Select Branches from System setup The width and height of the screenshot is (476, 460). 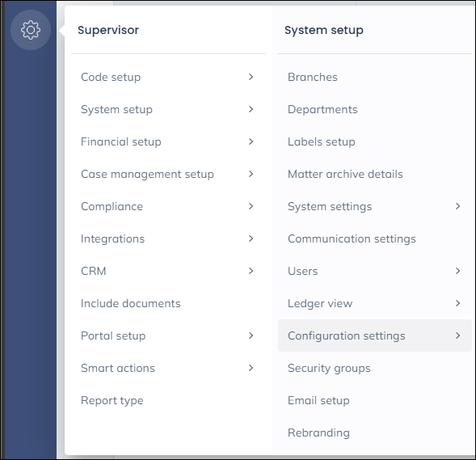tap(313, 77)
